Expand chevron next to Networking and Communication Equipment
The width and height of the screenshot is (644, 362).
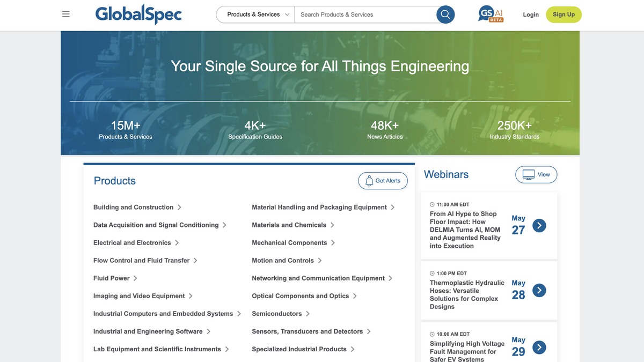[x=390, y=278]
